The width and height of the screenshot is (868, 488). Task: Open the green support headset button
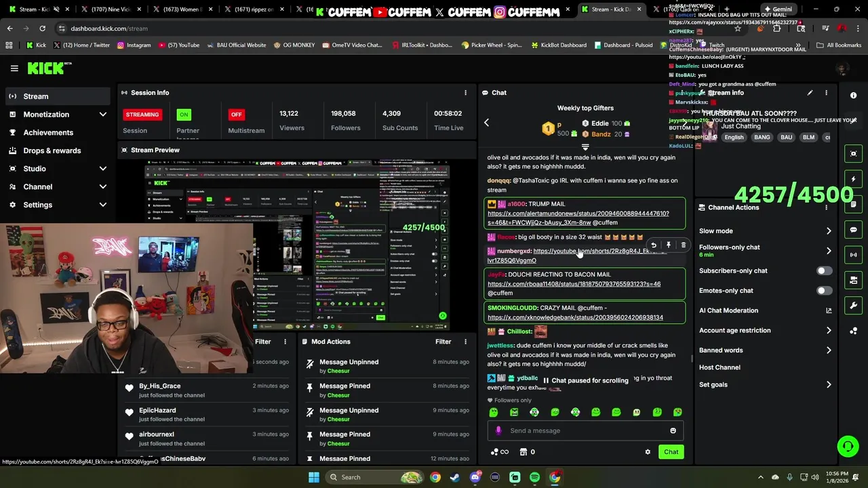pyautogui.click(x=848, y=446)
